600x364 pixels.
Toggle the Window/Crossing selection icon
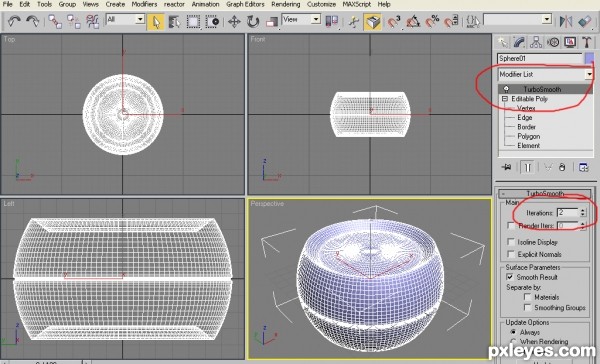pyautogui.click(x=212, y=22)
